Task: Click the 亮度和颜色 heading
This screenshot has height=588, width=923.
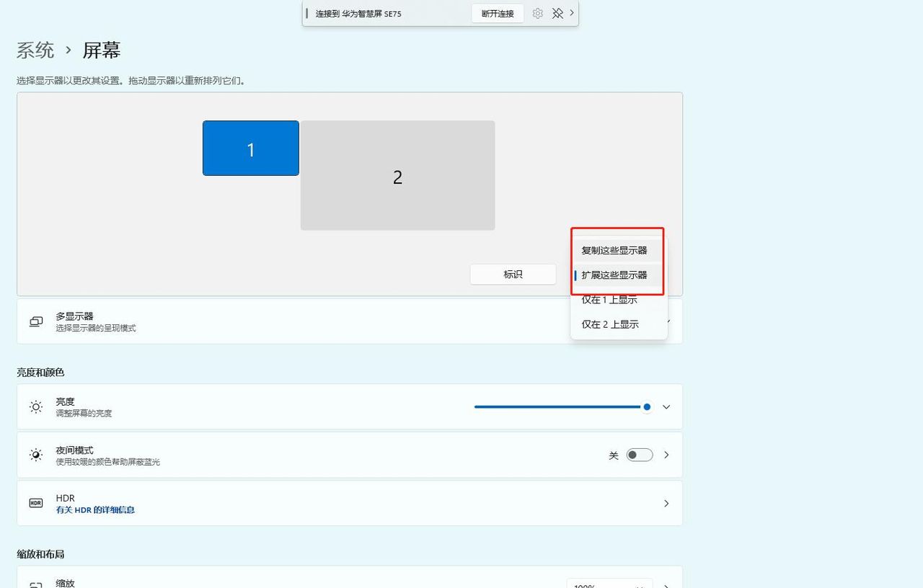Action: click(x=40, y=372)
